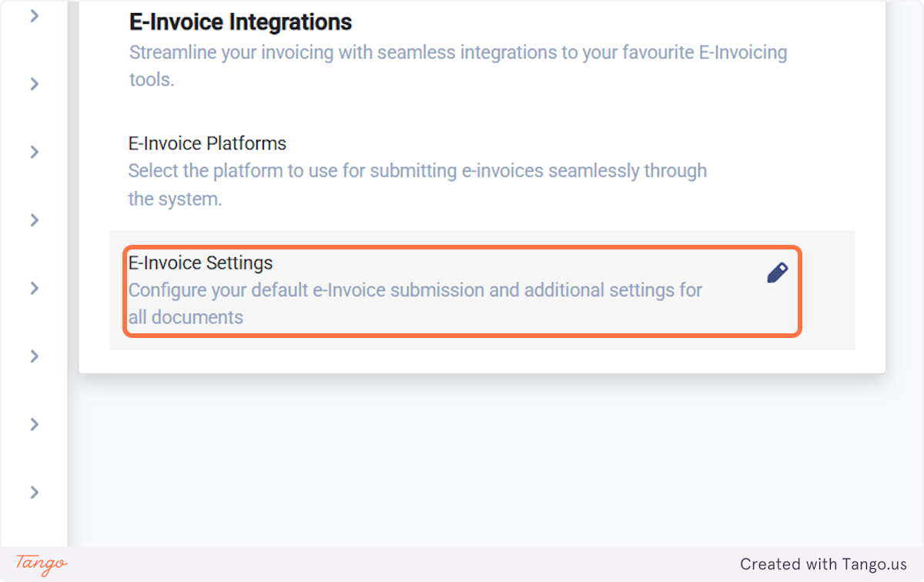The height and width of the screenshot is (582, 924).
Task: Click the second chevron in the collapsed sidebar
Action: [34, 84]
